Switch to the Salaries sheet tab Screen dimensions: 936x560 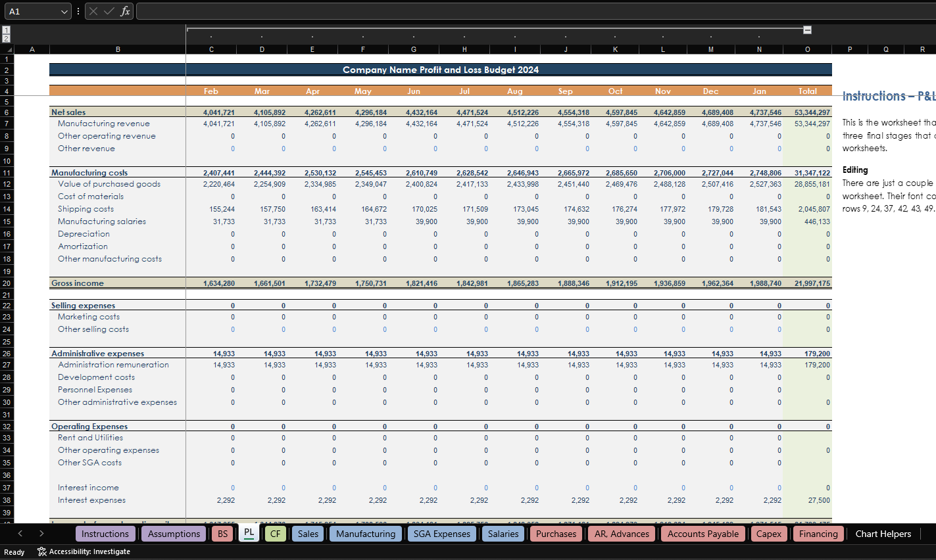click(x=503, y=534)
